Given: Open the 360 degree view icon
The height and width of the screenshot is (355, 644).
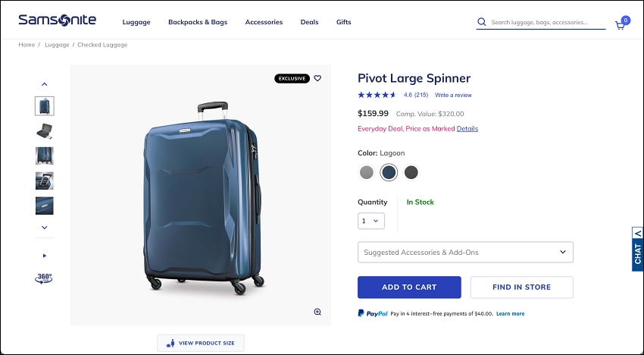Looking at the screenshot, I should click(x=44, y=278).
